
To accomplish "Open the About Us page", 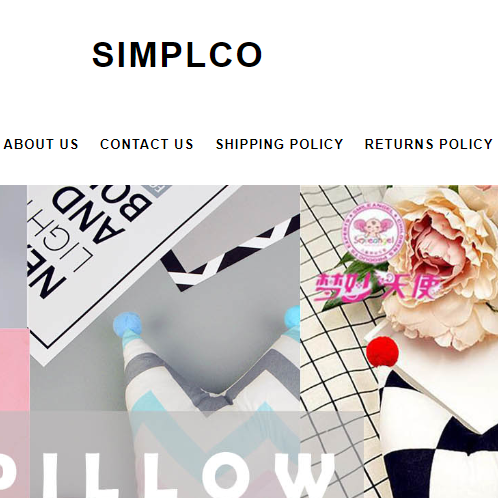I will coord(41,144).
